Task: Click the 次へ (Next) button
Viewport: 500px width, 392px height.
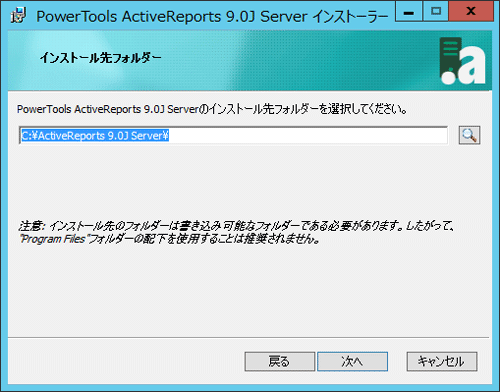Action: coord(352,361)
